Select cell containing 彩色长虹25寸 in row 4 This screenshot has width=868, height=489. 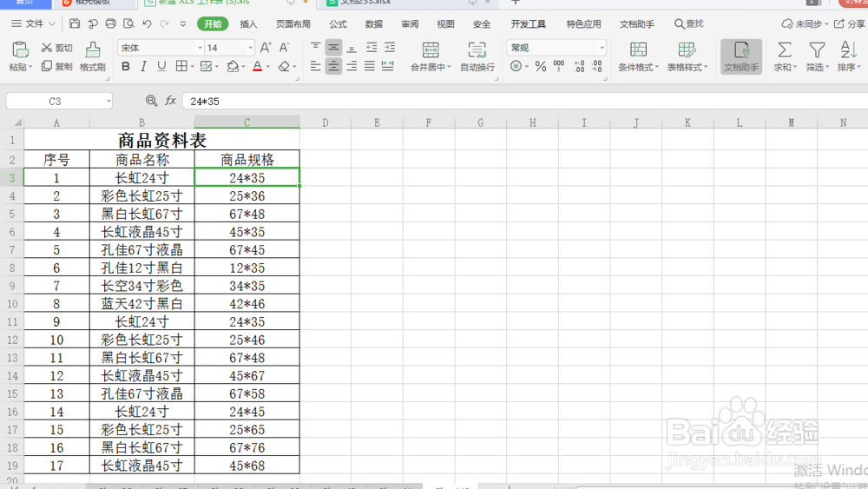(141, 196)
